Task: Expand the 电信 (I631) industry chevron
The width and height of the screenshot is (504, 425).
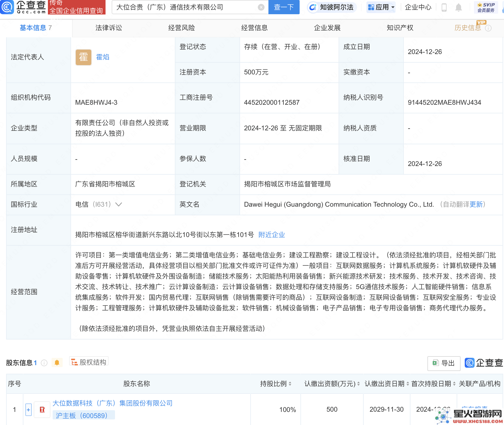Action: pyautogui.click(x=119, y=204)
